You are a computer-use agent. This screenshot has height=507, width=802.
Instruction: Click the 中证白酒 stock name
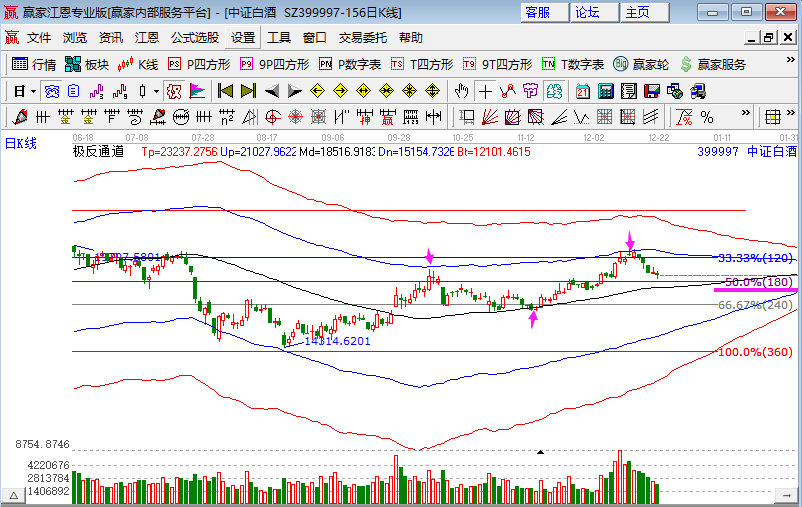[x=772, y=151]
